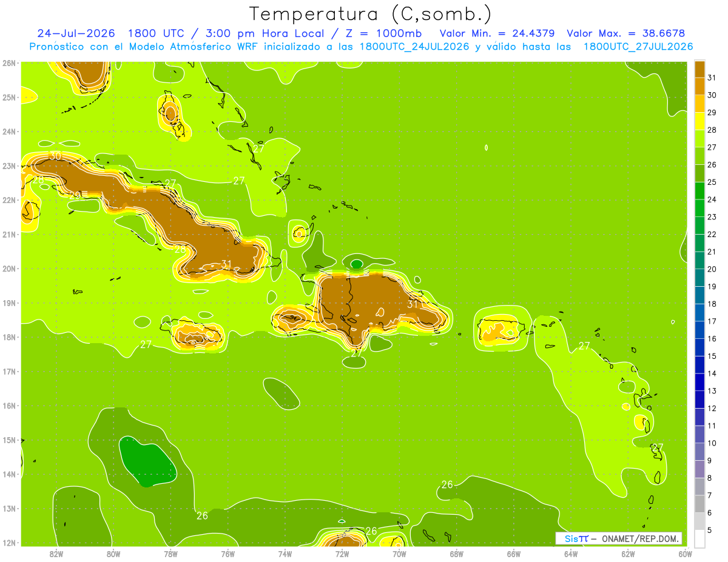The image size is (728, 562).
Task: Pick the purple swatch between 9 and 10
Action: tap(699, 451)
